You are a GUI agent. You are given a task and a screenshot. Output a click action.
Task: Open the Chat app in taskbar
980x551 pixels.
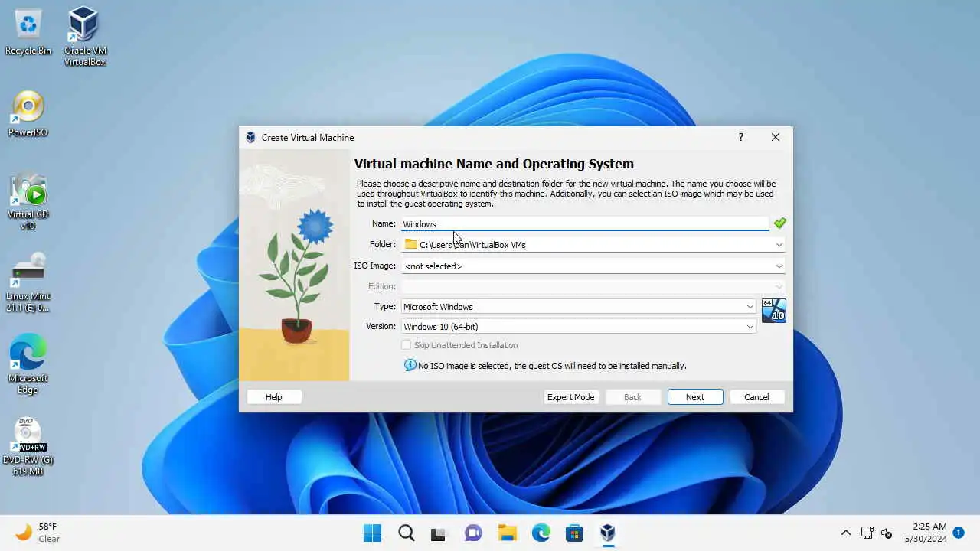tap(473, 533)
